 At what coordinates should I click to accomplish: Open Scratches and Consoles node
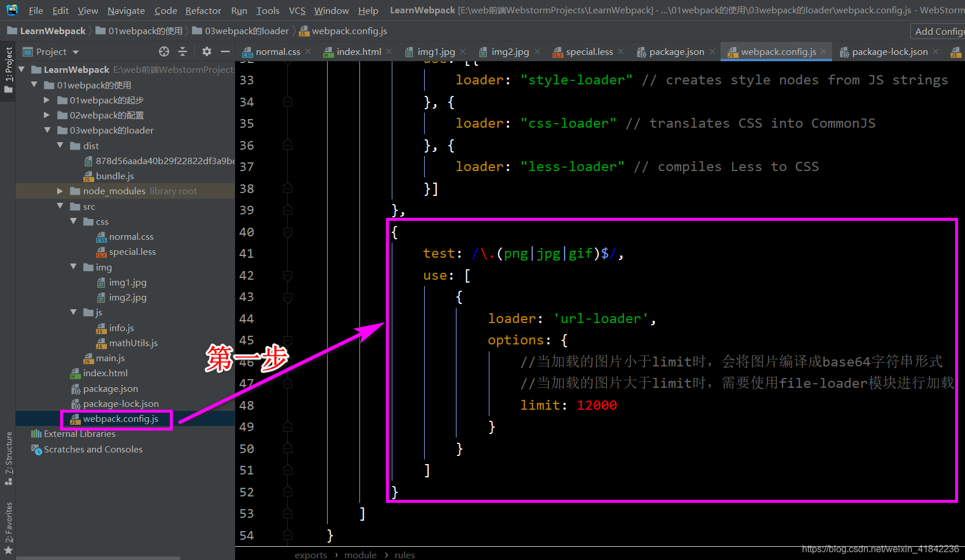(x=87, y=449)
